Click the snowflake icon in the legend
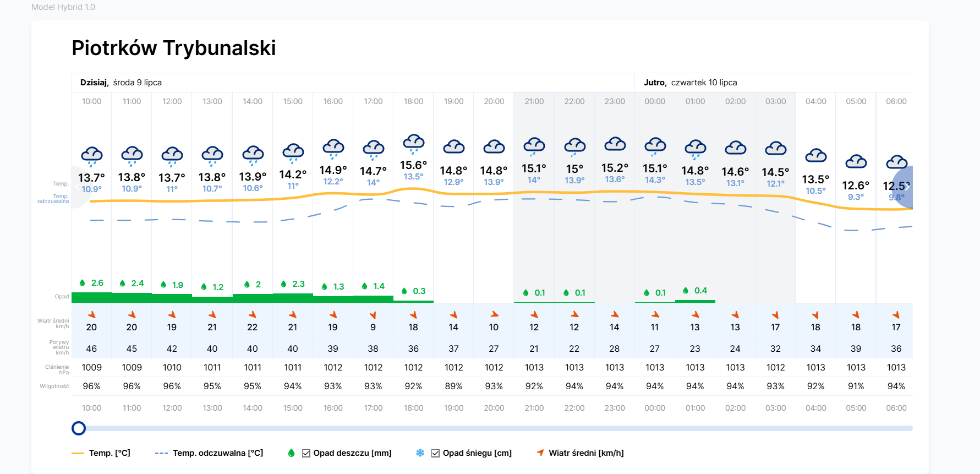 tap(420, 453)
